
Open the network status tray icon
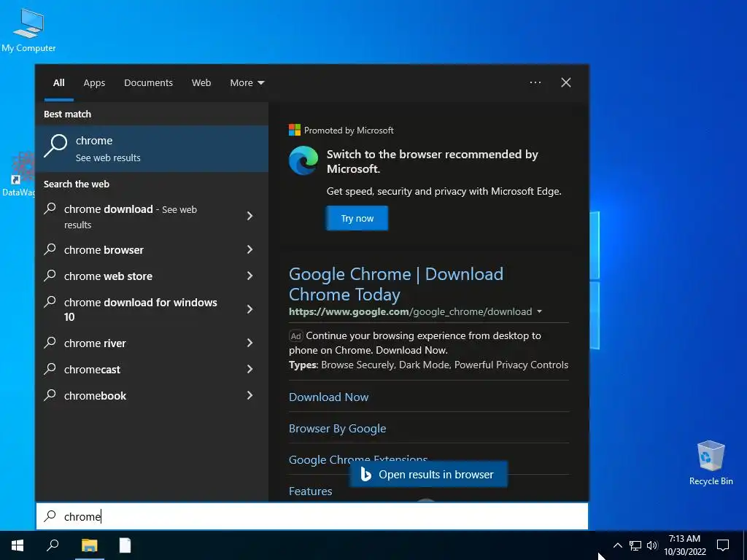(x=635, y=545)
